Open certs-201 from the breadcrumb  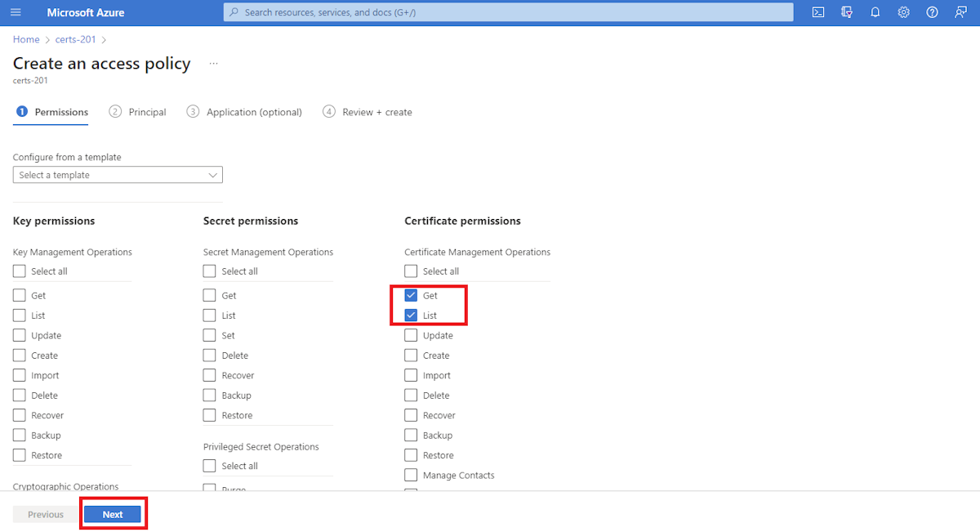[x=75, y=39]
